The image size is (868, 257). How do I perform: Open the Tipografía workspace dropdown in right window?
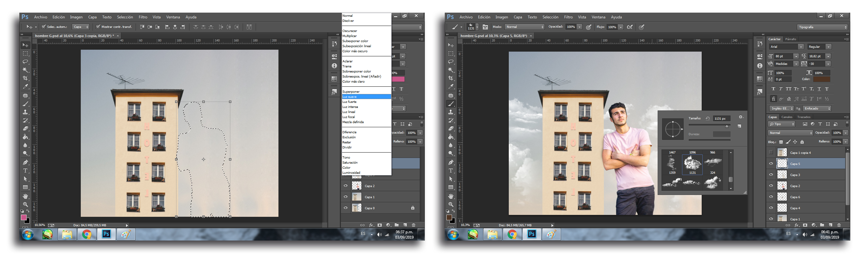click(x=822, y=27)
